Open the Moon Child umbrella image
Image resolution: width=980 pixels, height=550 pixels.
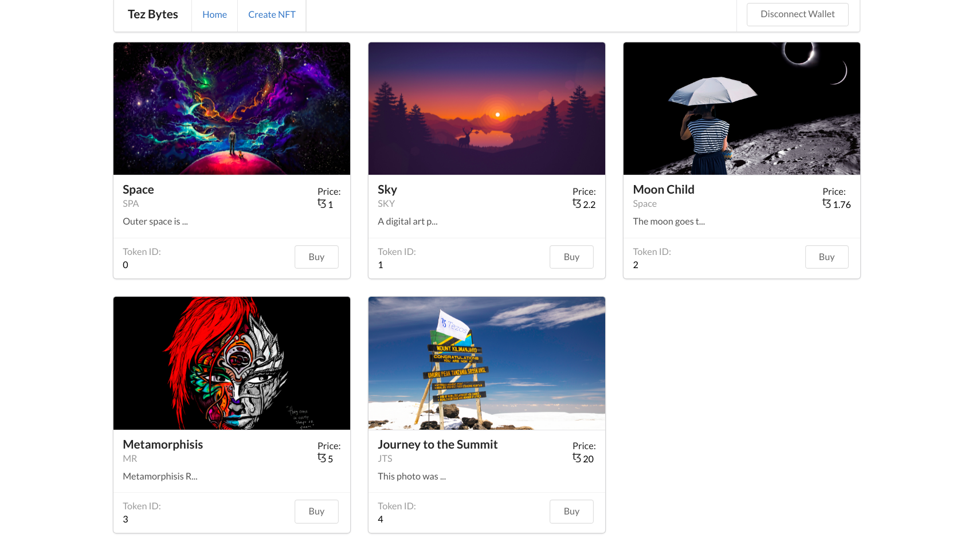(x=742, y=108)
